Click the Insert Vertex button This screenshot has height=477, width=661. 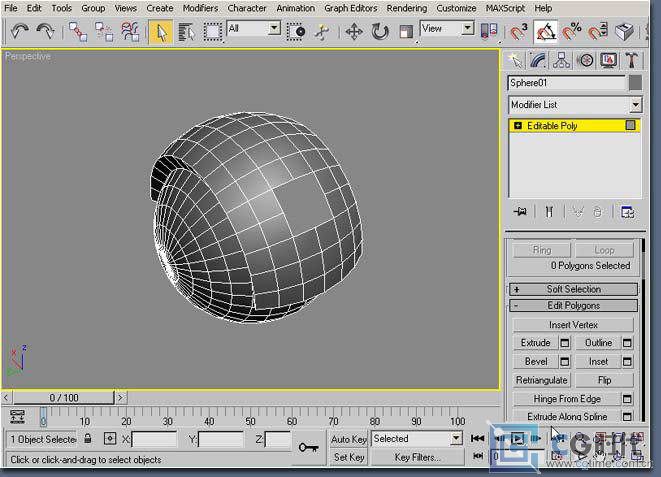pyautogui.click(x=573, y=325)
